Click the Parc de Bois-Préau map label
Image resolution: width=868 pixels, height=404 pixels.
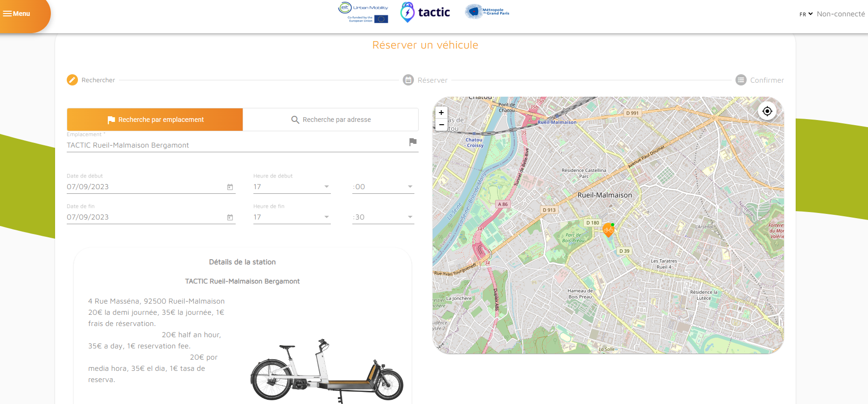[x=573, y=238]
